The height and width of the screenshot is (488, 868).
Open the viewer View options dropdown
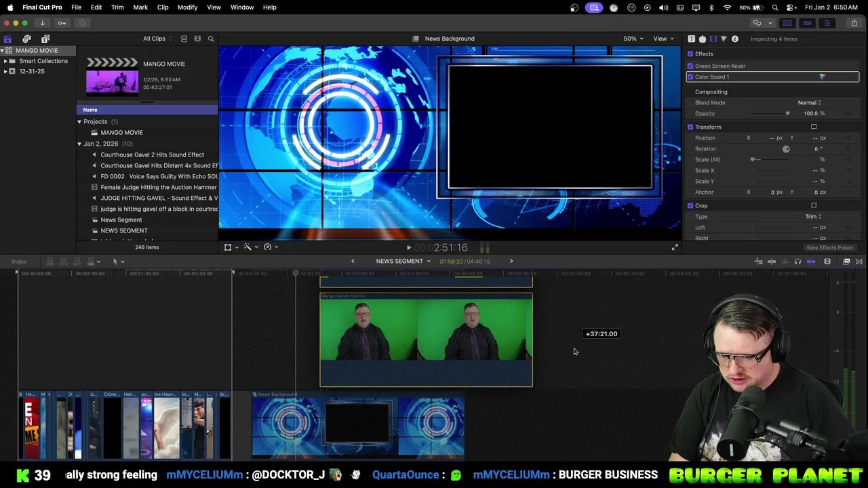point(663,39)
